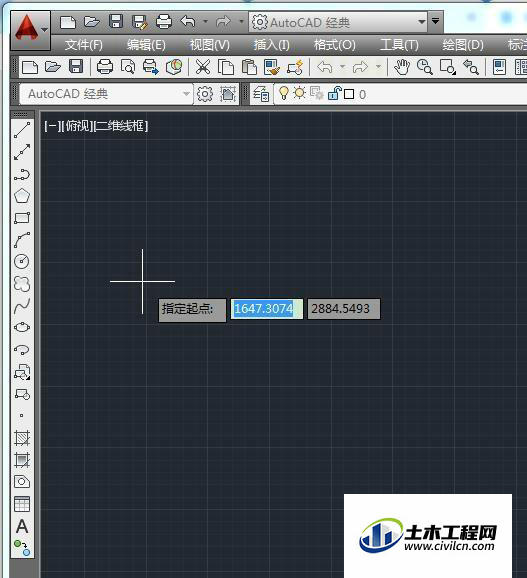
Task: Click layer 0 white color swatch
Action: (349, 94)
